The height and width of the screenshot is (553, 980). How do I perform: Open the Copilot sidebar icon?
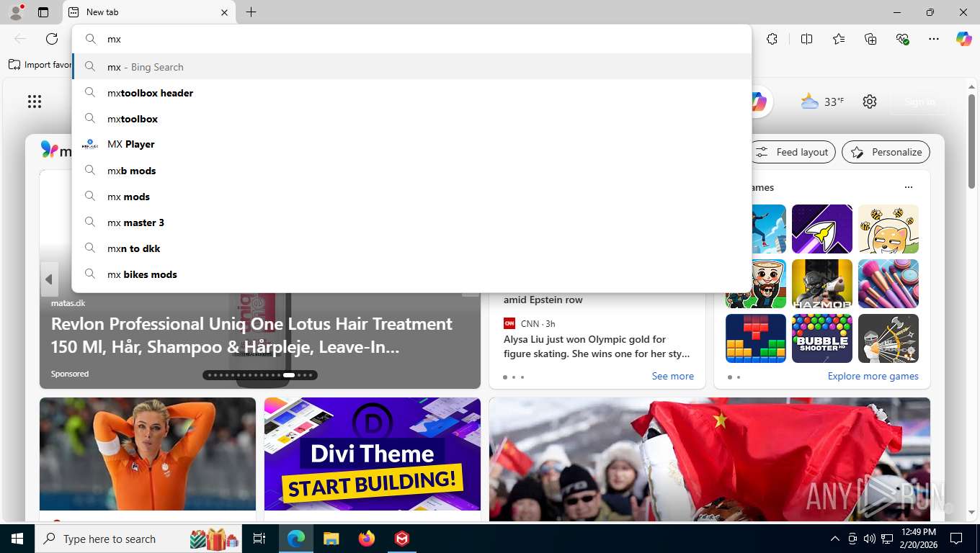pyautogui.click(x=964, y=39)
